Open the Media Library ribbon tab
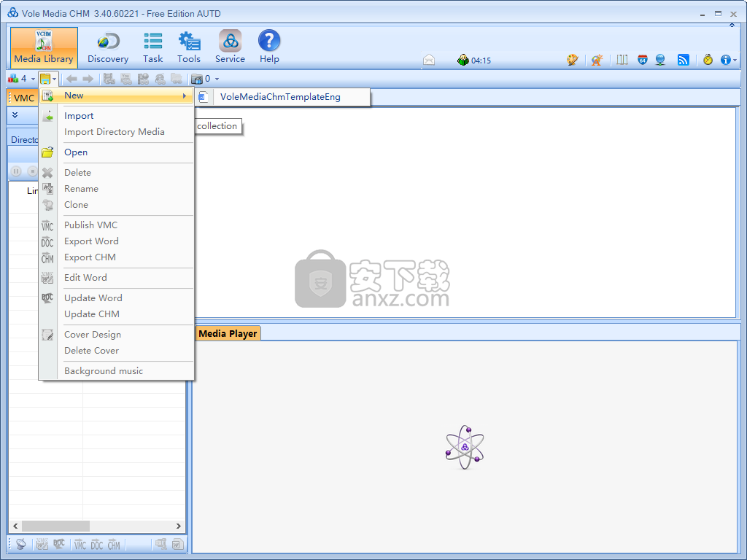This screenshot has height=560, width=747. [44, 47]
